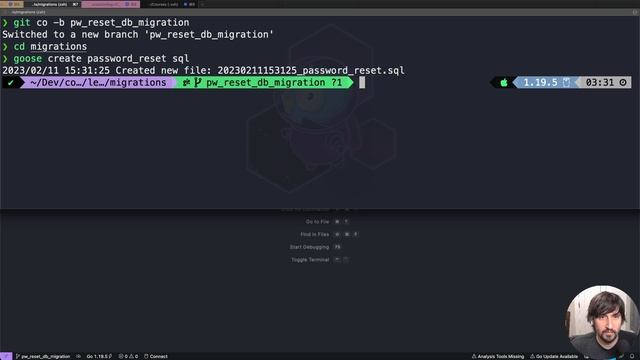Open notifications bell in the status bar

point(632,356)
